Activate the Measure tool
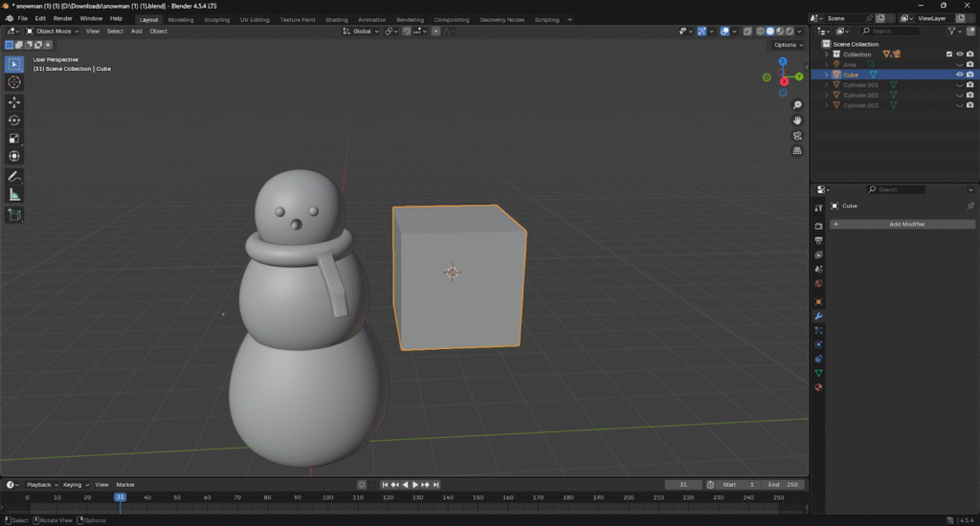Image resolution: width=980 pixels, height=526 pixels. click(14, 195)
